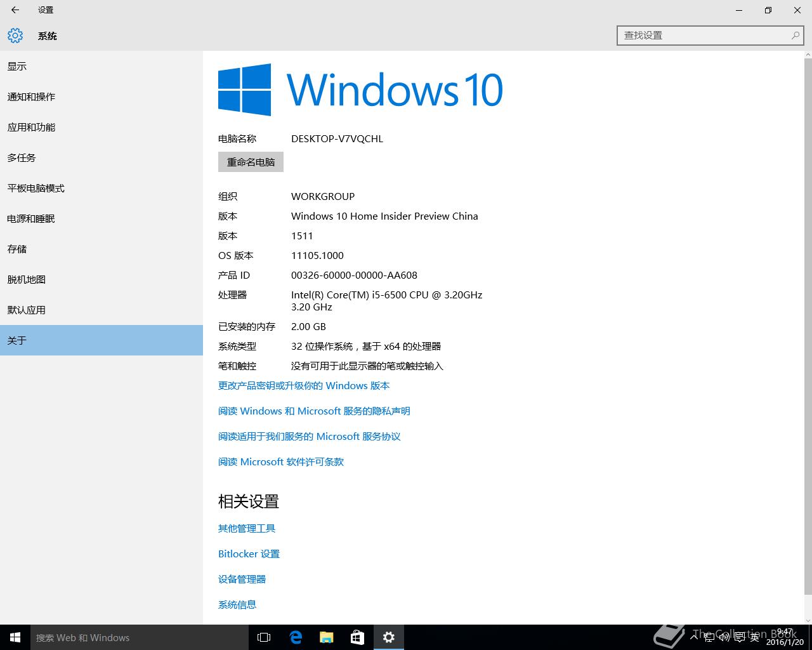Open 其他管理工具 link
The height and width of the screenshot is (650, 812).
247,528
